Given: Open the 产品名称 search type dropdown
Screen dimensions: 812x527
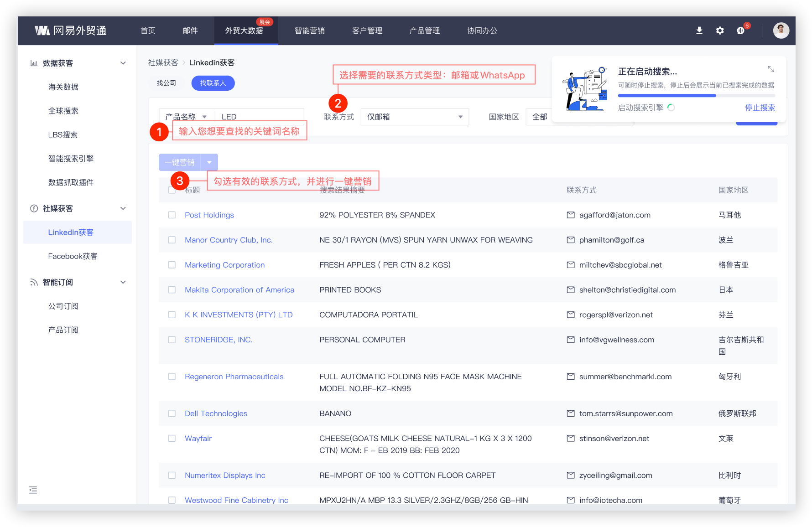Looking at the screenshot, I should (187, 117).
